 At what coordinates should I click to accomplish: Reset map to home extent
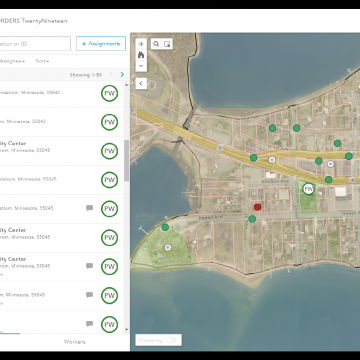pyautogui.click(x=141, y=55)
